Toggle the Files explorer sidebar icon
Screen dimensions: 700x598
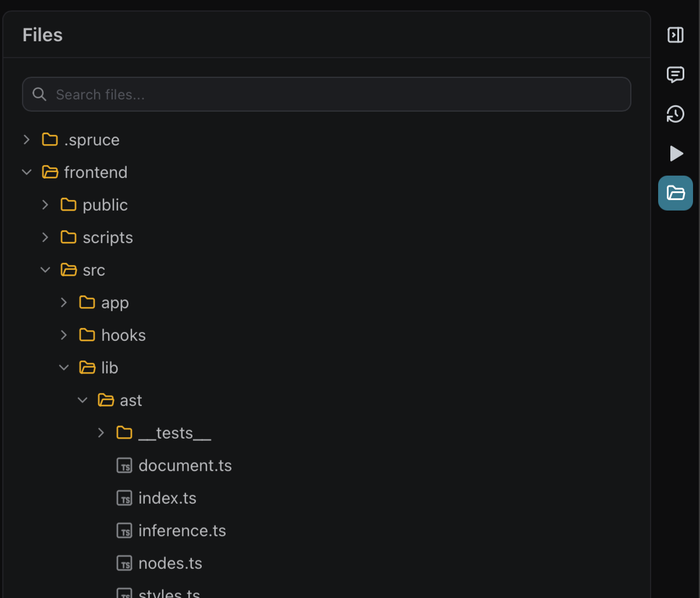pos(675,193)
